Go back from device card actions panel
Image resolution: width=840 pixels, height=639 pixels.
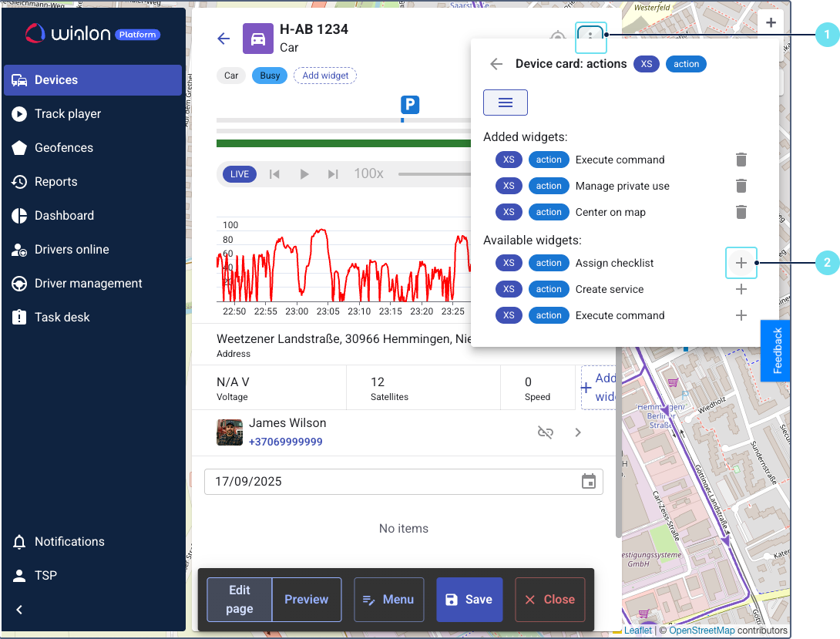coord(496,64)
